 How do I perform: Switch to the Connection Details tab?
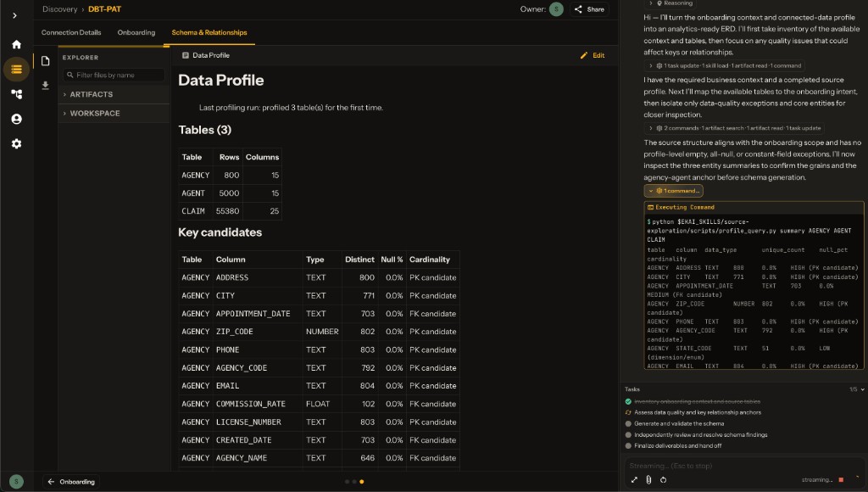(71, 33)
